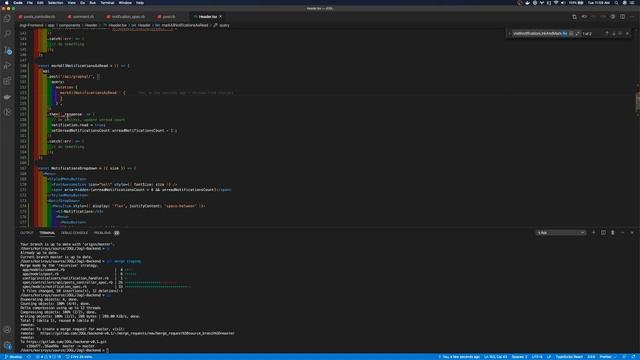This screenshot has width=640, height=360.
Task: Switch to the OUTPUT panel tab
Action: tap(27, 233)
